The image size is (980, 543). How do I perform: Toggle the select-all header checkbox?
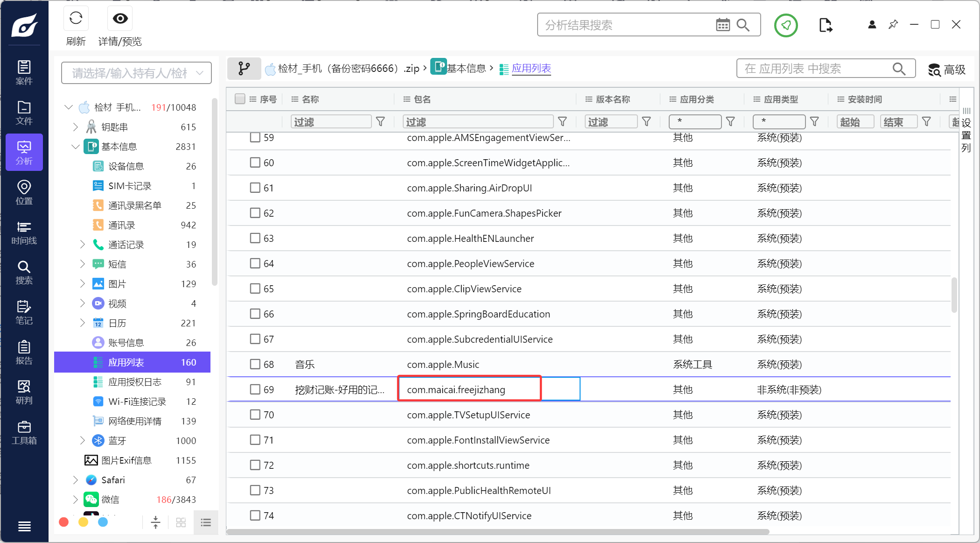(240, 99)
